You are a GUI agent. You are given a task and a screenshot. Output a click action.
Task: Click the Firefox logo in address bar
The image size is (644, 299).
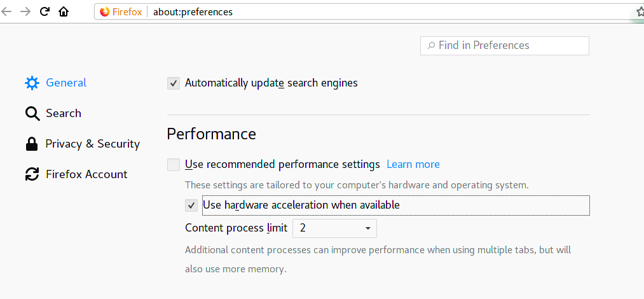[105, 12]
